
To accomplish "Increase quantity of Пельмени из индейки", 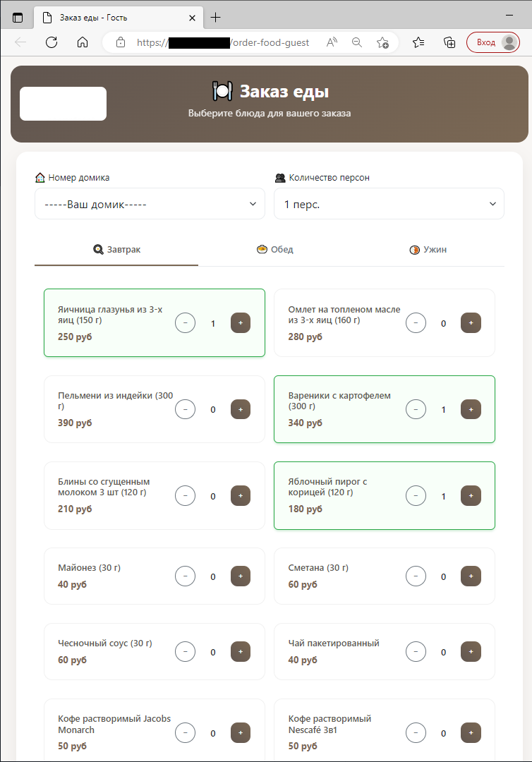I will tap(240, 409).
